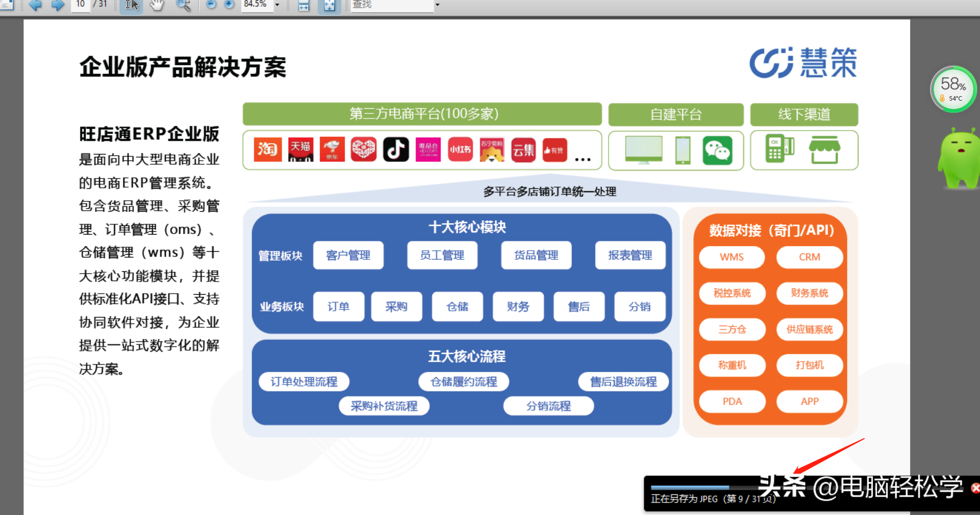Click the 分销流程 pill
980x515 pixels.
[548, 406]
